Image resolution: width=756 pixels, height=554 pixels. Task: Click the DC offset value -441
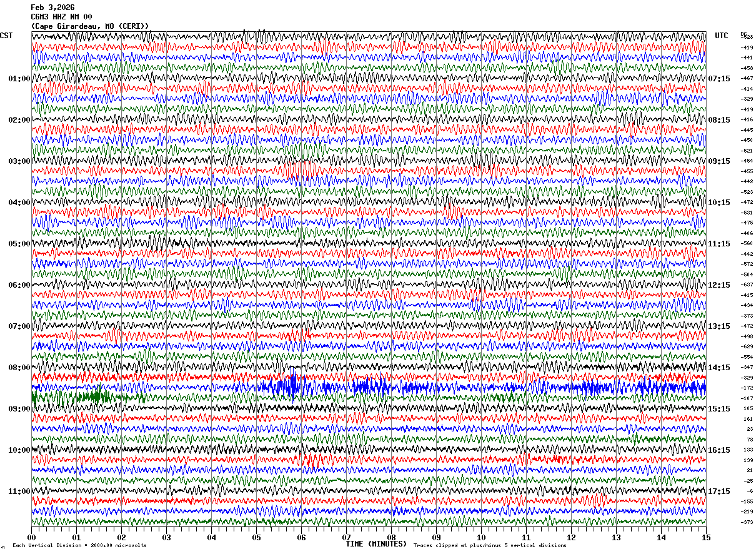click(x=747, y=58)
